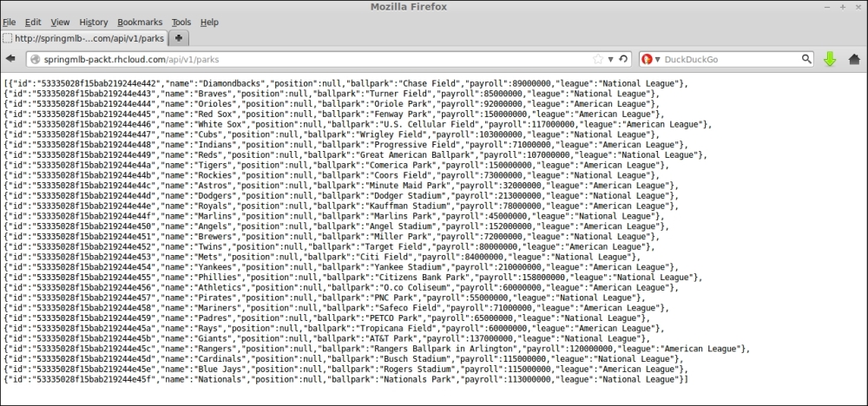Image resolution: width=868 pixels, height=406 pixels.
Task: Open a new tab with plus button
Action: (x=178, y=39)
